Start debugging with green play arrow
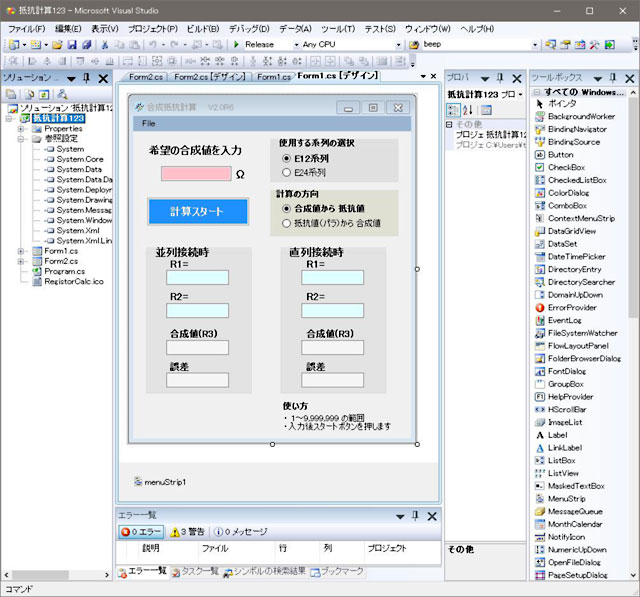 [236, 44]
